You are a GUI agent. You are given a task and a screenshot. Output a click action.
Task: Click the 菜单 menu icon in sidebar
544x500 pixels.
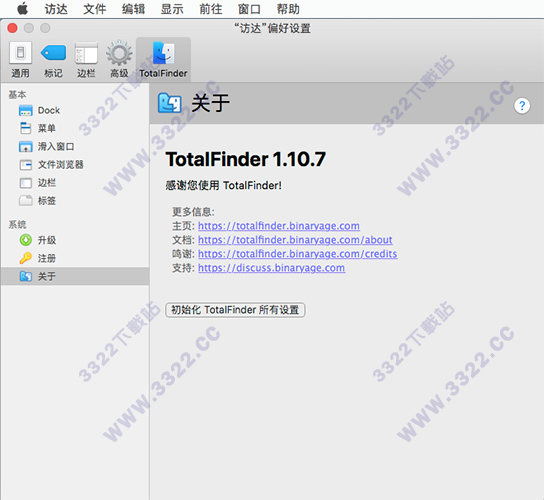pyautogui.click(x=26, y=128)
